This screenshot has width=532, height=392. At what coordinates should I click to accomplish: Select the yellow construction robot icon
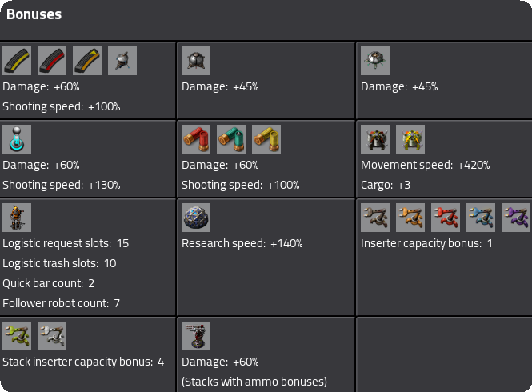[x=410, y=139]
